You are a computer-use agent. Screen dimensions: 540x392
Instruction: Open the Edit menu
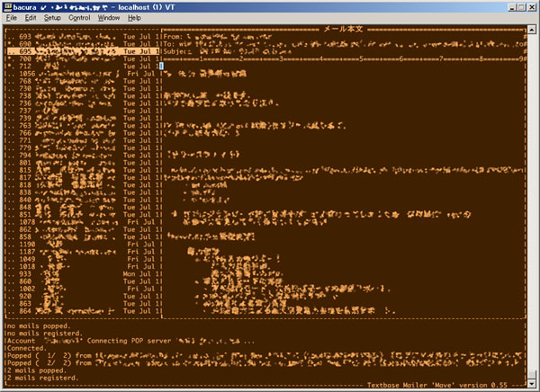31,17
